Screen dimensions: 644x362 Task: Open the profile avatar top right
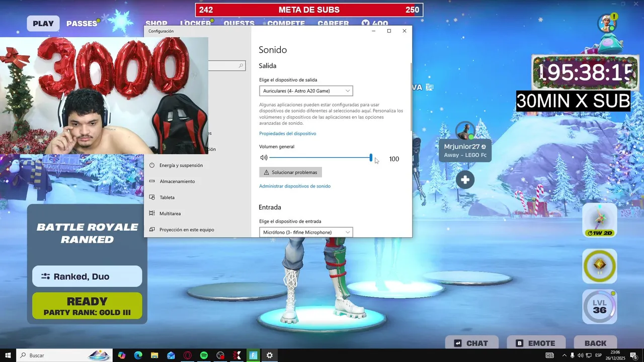(x=607, y=24)
